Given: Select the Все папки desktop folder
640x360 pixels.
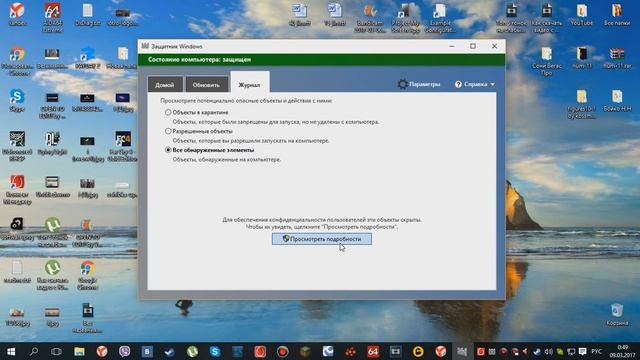Looking at the screenshot, I should tap(617, 15).
